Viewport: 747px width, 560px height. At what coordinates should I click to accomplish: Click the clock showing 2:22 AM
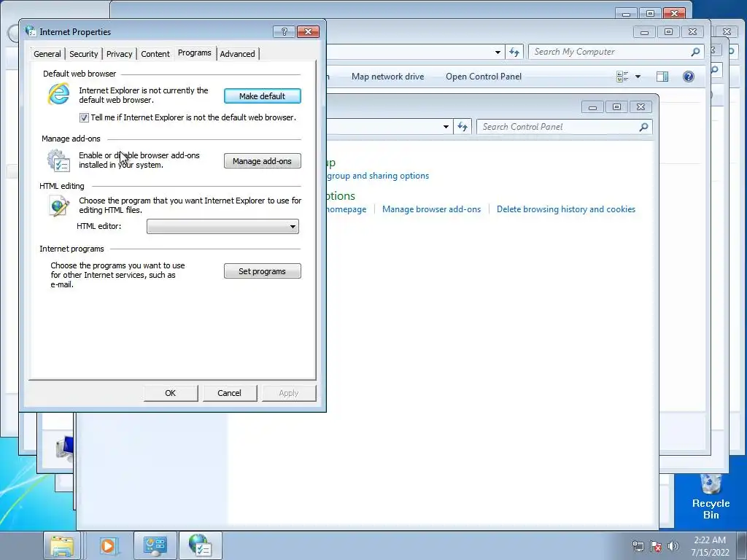(711, 546)
